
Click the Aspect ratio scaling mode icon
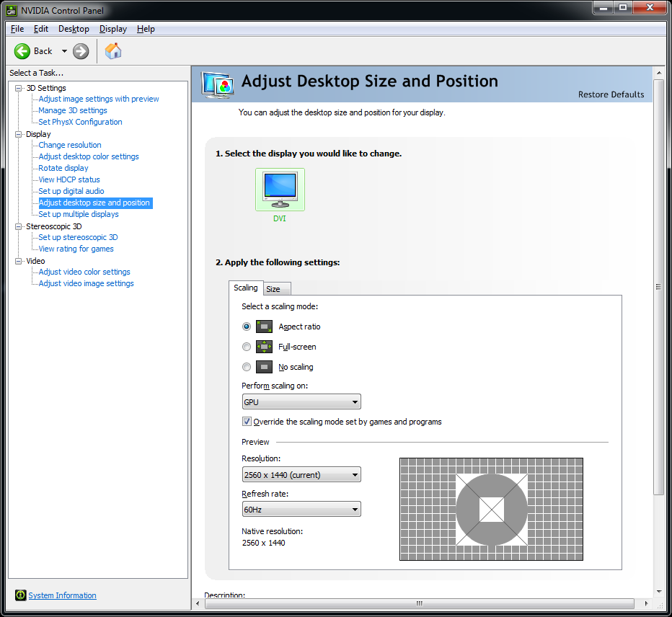pyautogui.click(x=264, y=327)
